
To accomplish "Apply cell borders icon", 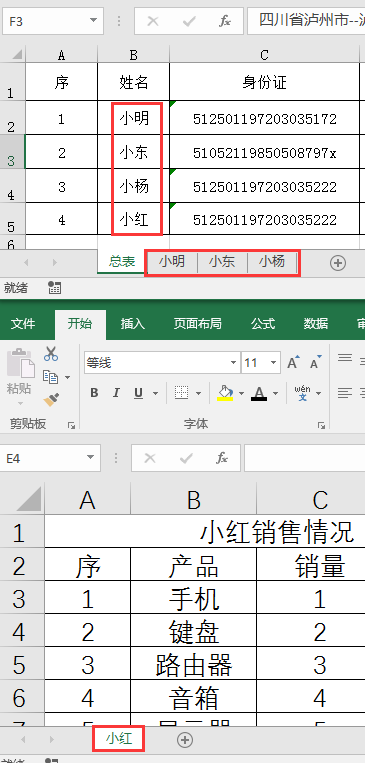I will tap(182, 393).
